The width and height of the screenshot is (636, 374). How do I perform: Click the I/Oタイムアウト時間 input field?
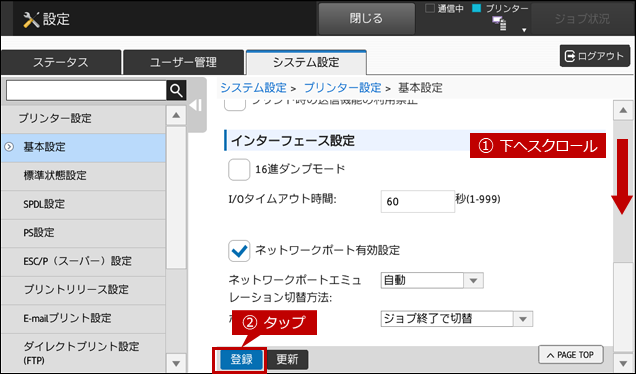418,202
